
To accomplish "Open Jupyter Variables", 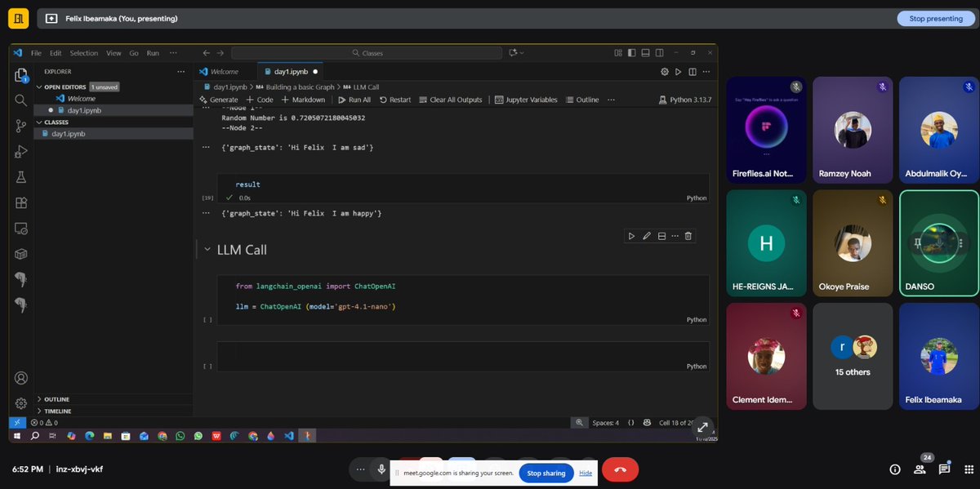I will coord(526,100).
